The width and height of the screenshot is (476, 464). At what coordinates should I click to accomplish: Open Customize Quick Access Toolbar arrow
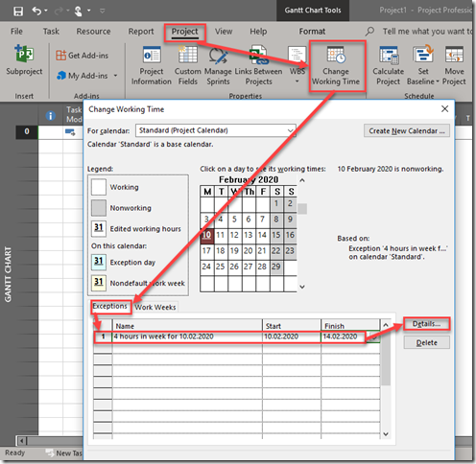click(x=103, y=11)
